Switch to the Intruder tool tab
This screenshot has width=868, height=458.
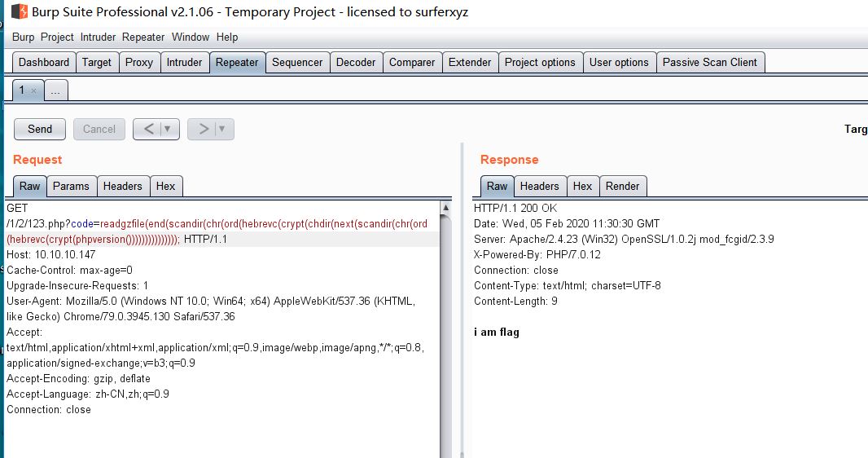pos(184,62)
